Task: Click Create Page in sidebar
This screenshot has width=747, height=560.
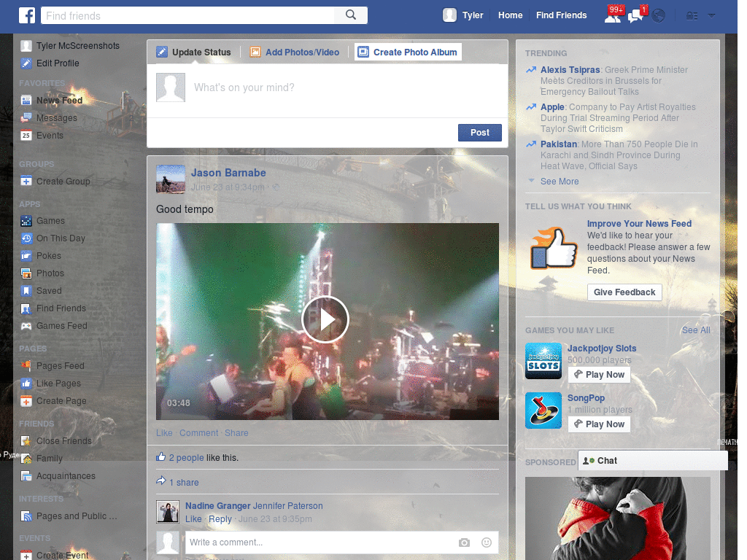Action: point(53,401)
